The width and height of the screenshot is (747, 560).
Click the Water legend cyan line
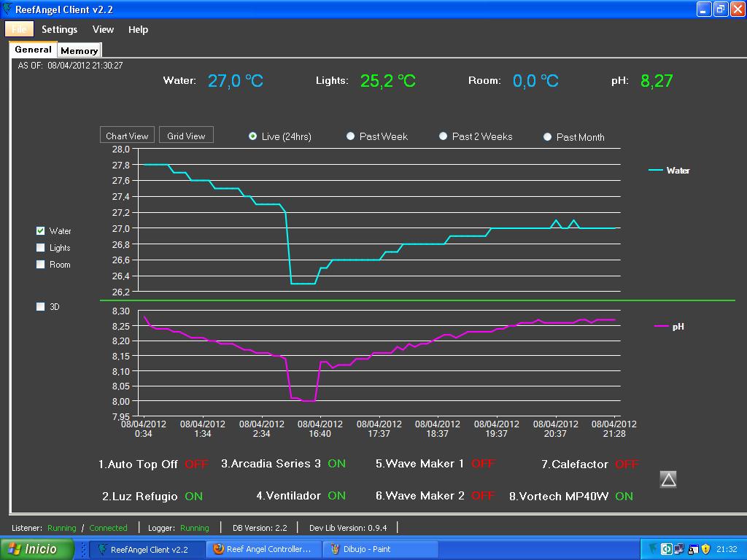tap(656, 170)
